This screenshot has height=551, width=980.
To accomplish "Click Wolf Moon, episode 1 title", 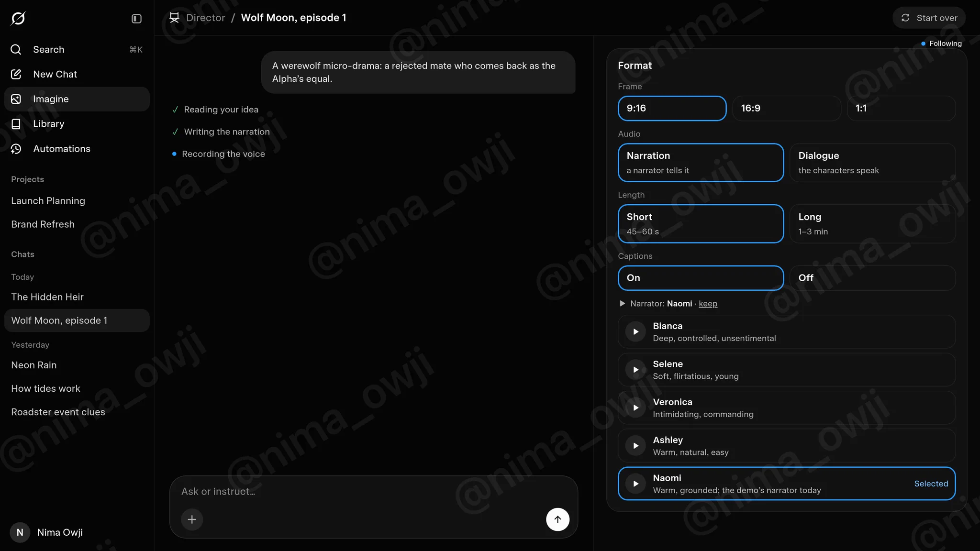I will [x=293, y=18].
